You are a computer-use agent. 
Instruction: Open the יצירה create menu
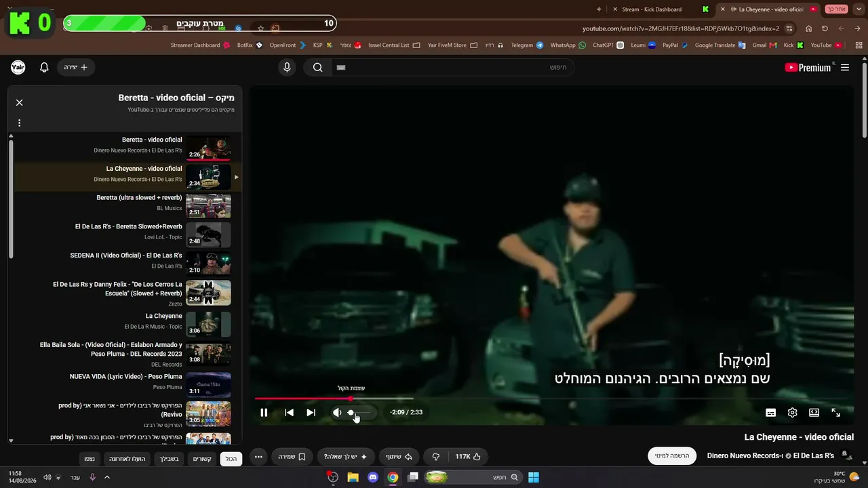76,67
